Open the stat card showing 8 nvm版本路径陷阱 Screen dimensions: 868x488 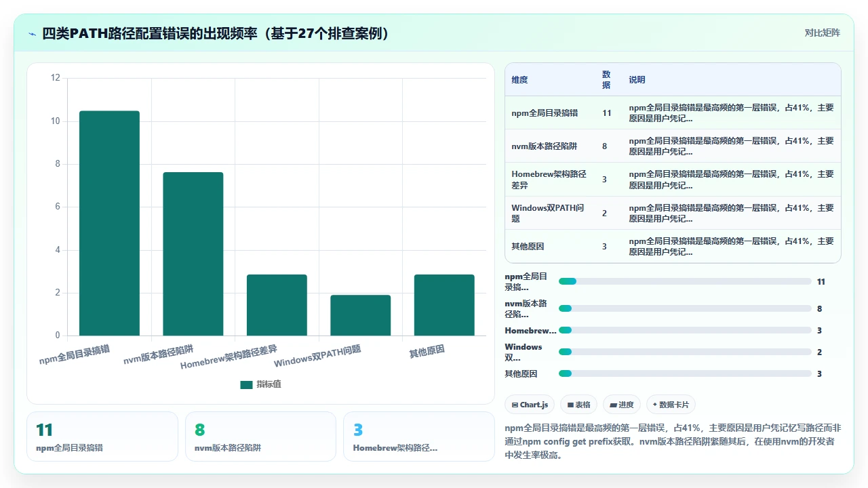click(260, 436)
